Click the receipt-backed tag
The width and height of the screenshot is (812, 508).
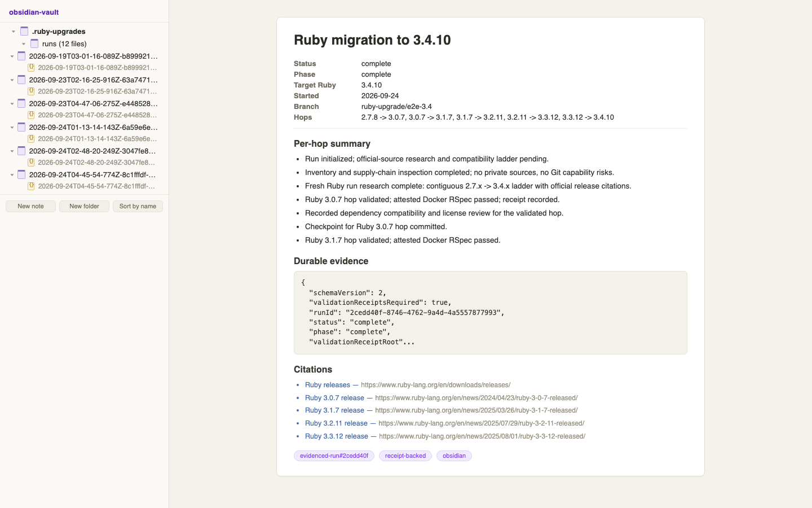click(405, 456)
